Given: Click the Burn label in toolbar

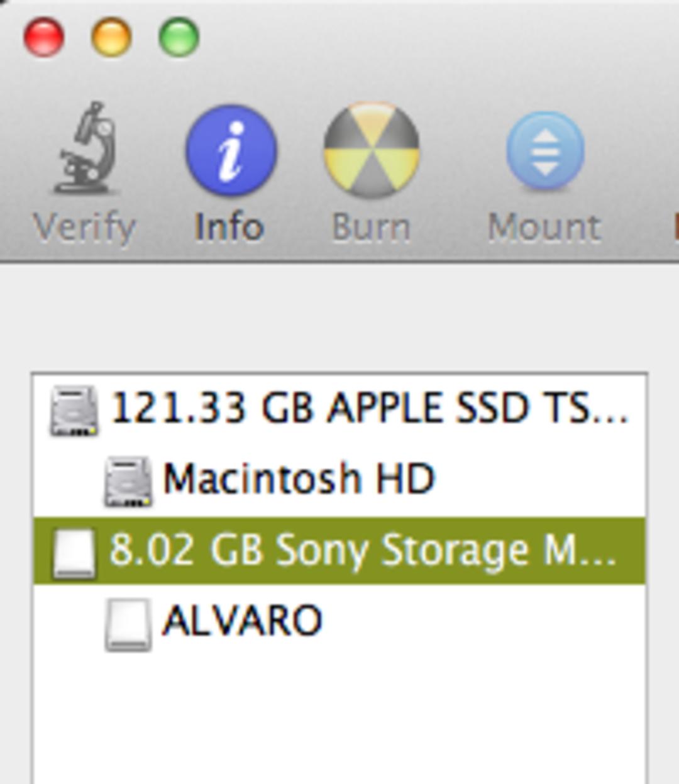Looking at the screenshot, I should tap(371, 226).
